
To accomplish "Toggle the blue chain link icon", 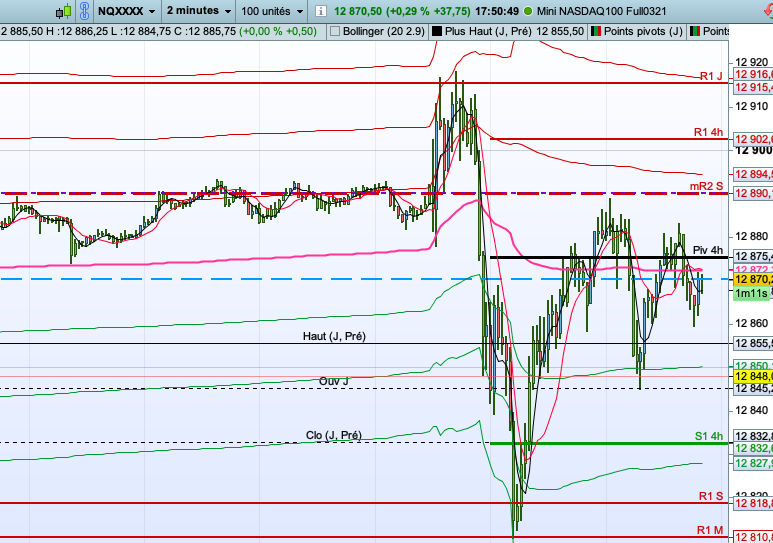I will coord(84,11).
